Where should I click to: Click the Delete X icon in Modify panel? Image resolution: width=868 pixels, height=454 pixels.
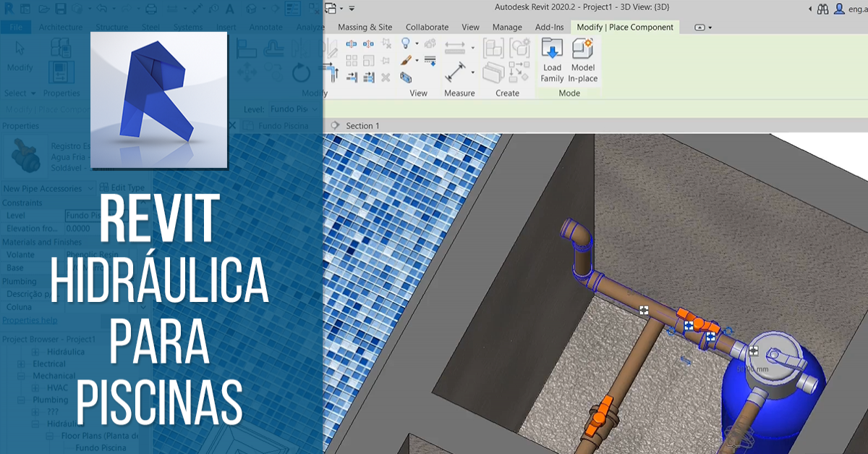[386, 77]
